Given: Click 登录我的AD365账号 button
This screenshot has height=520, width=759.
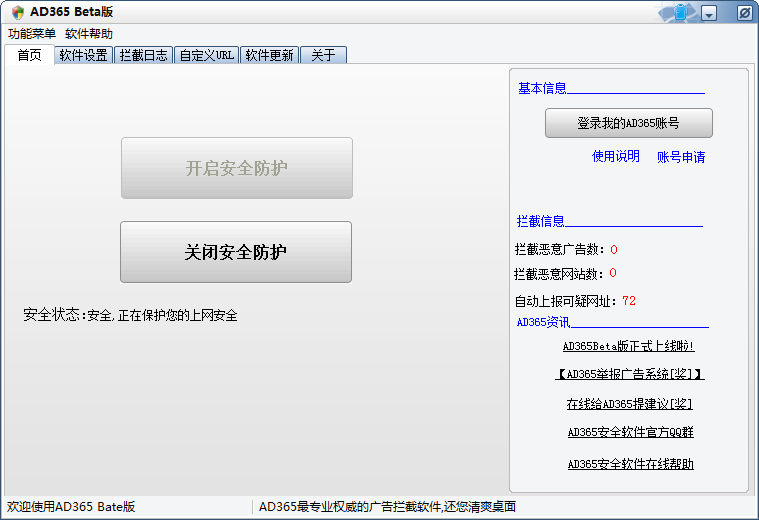Looking at the screenshot, I should point(629,123).
